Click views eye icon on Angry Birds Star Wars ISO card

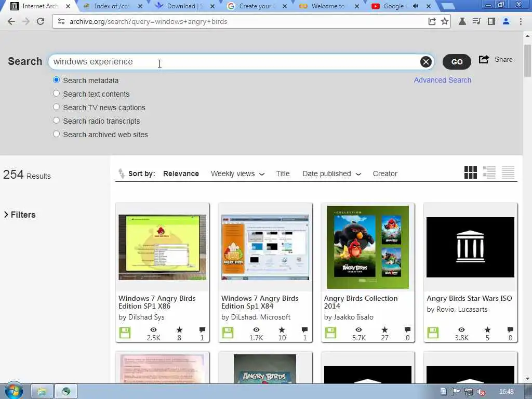(461, 329)
